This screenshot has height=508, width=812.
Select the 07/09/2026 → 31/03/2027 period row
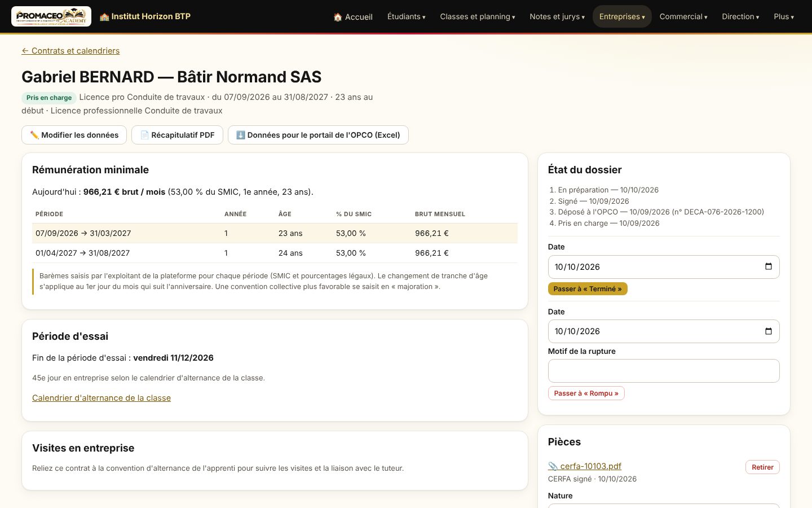pos(275,233)
